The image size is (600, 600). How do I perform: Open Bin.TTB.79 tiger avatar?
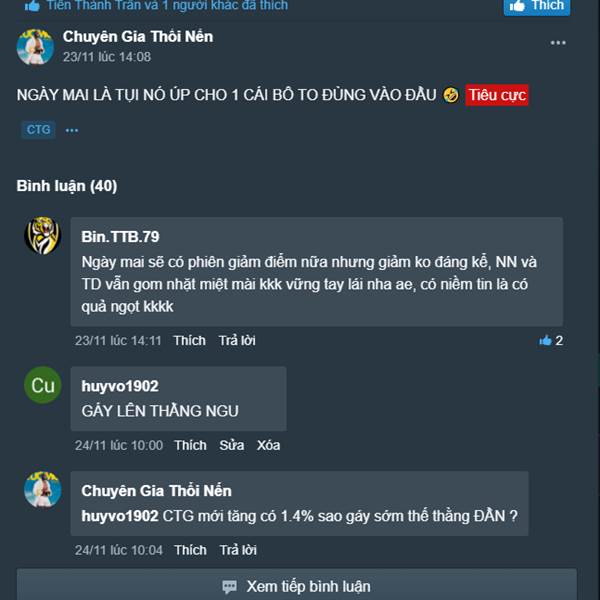42,236
